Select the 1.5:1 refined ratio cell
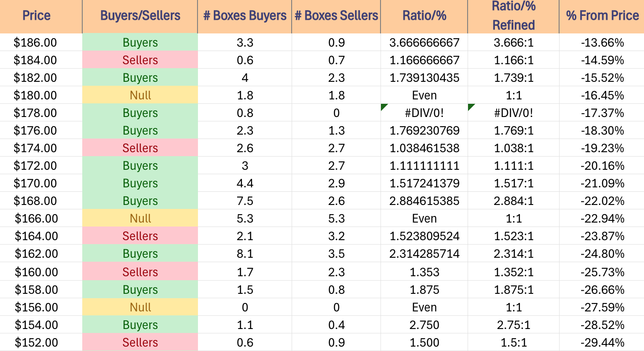Viewport: 644px width, 351px height. pyautogui.click(x=513, y=343)
